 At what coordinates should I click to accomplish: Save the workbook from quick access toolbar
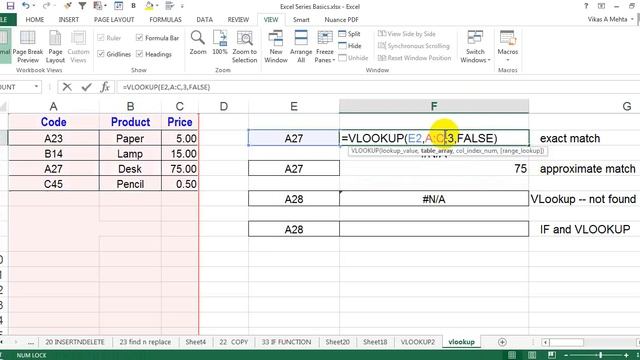coord(10,6)
